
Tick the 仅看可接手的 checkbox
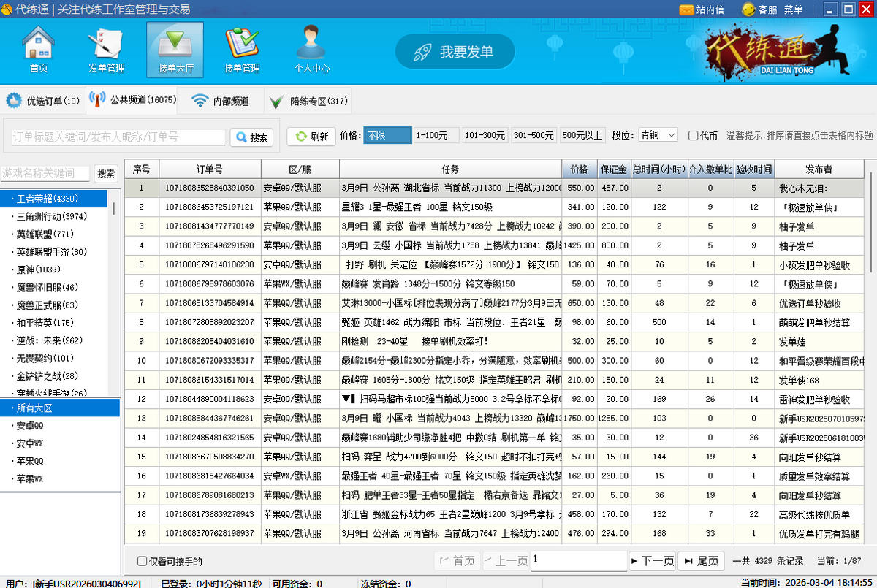(x=143, y=561)
